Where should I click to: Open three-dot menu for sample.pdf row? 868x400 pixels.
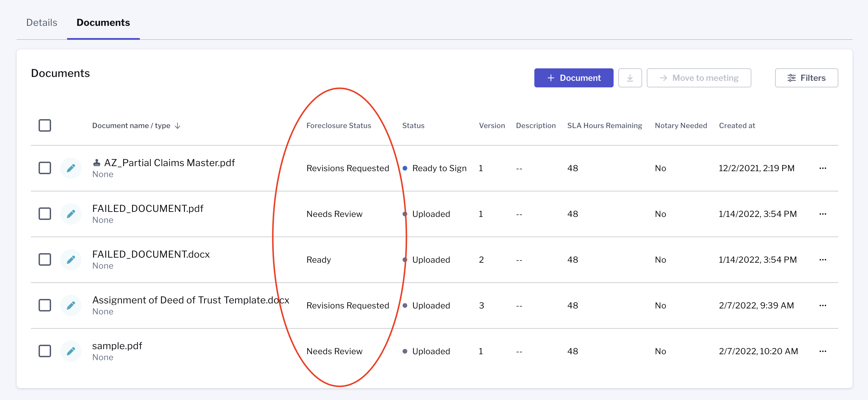point(823,352)
